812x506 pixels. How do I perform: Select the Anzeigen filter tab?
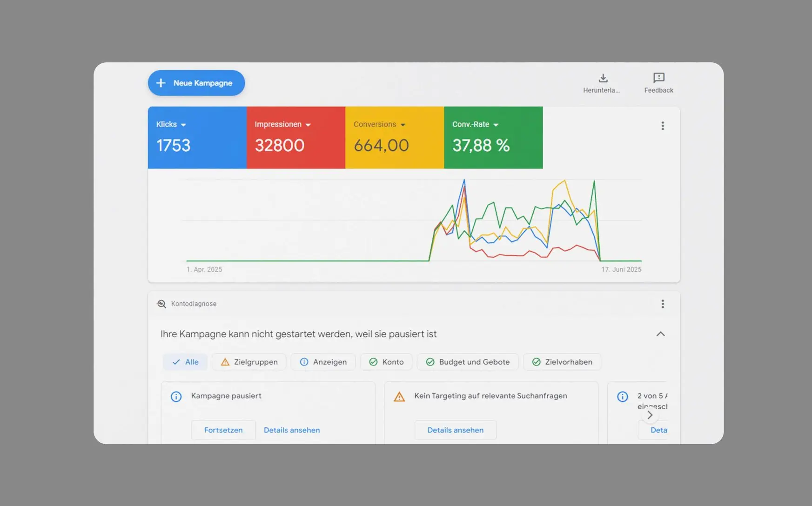coord(323,362)
